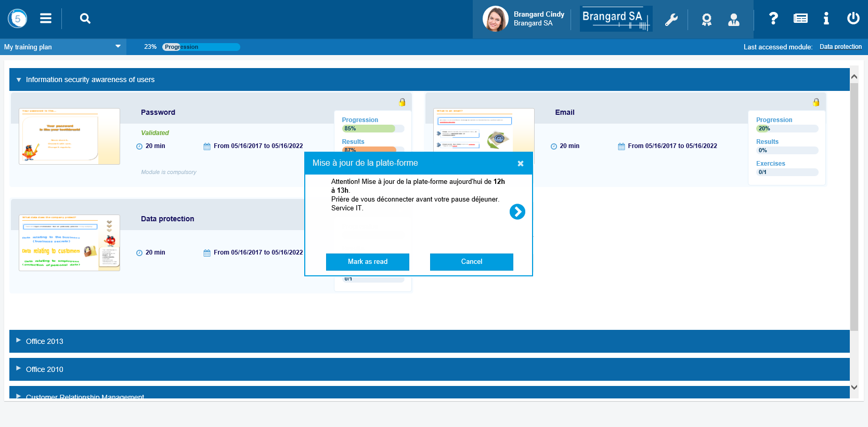Open the last accessed Data protection link

pos(840,47)
